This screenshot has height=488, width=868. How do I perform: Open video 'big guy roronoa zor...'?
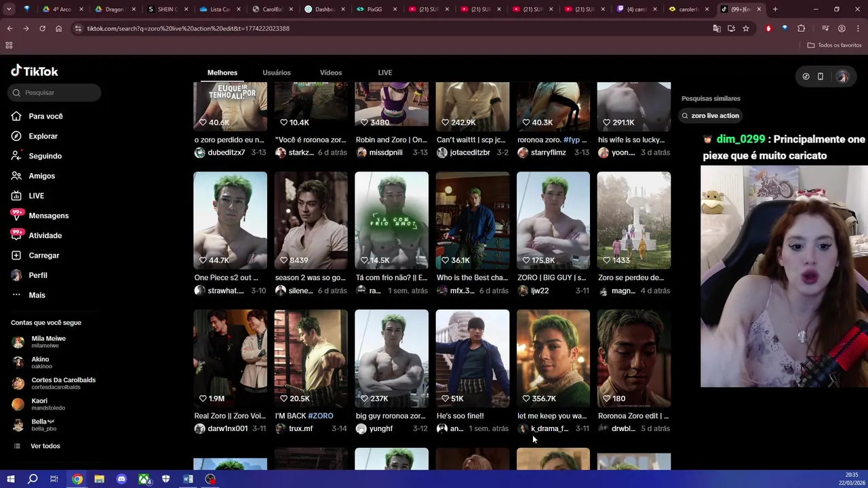coord(391,359)
